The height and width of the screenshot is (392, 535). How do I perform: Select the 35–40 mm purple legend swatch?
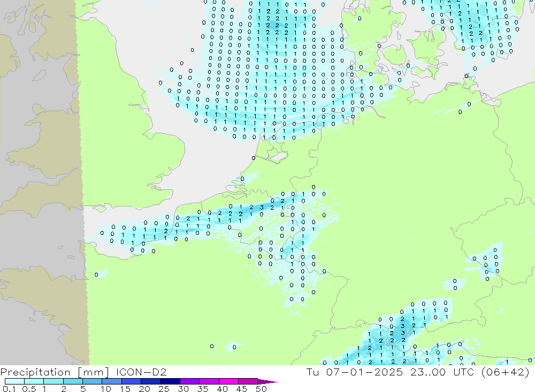click(209, 381)
